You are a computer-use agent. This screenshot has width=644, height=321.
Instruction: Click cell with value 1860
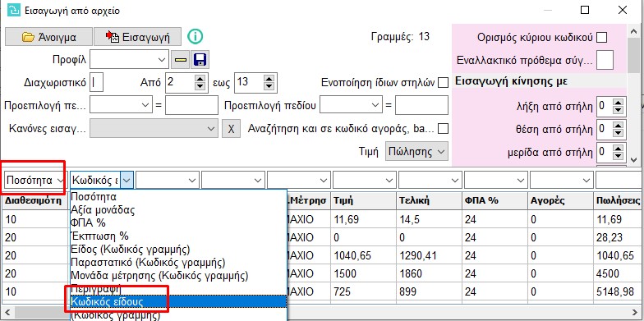pos(429,274)
